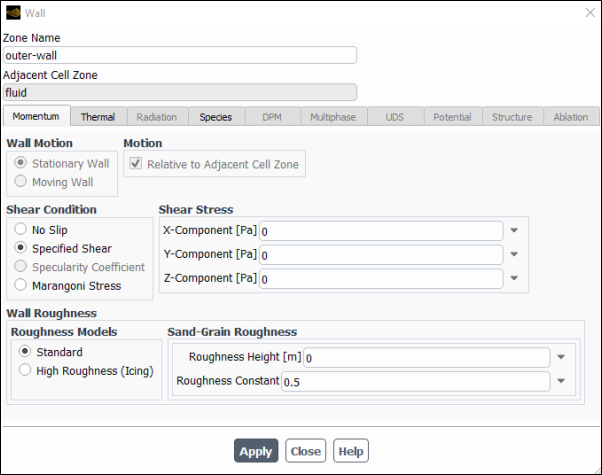Open the X-Component shear stress dropdown arrow
The width and height of the screenshot is (602, 475).
coord(514,230)
